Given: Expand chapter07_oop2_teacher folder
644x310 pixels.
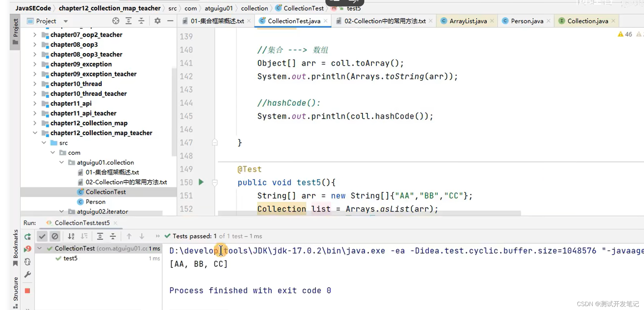Looking at the screenshot, I should click(35, 35).
